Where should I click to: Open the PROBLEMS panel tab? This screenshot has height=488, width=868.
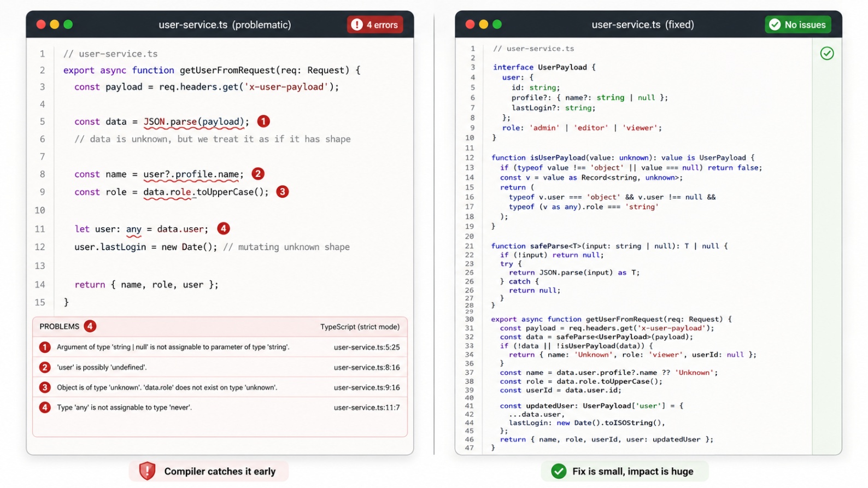tap(60, 326)
